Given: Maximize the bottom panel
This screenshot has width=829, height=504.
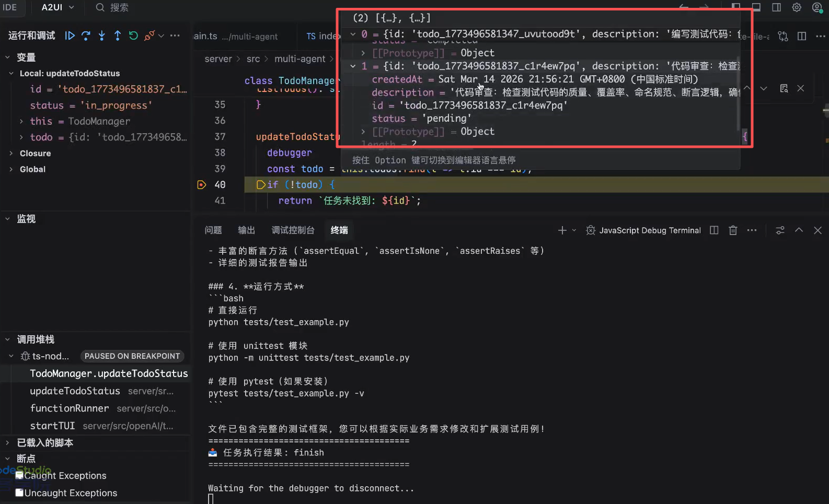Looking at the screenshot, I should click(x=799, y=230).
